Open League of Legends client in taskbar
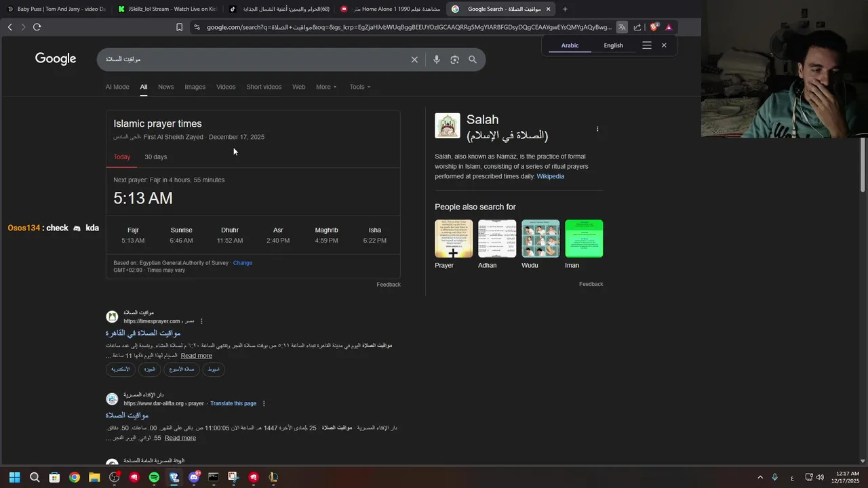Viewport: 868px width, 488px height. tap(273, 477)
